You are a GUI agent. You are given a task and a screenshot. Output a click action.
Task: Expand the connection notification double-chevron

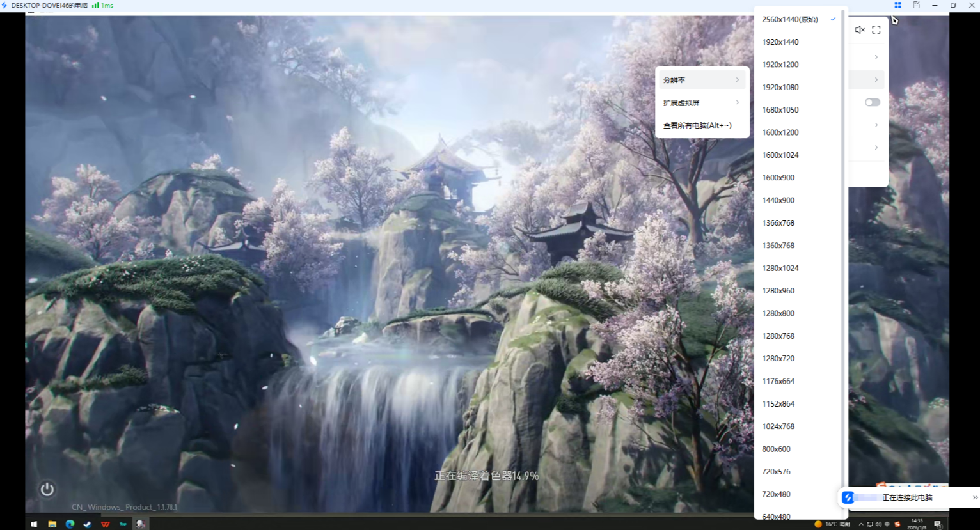975,497
